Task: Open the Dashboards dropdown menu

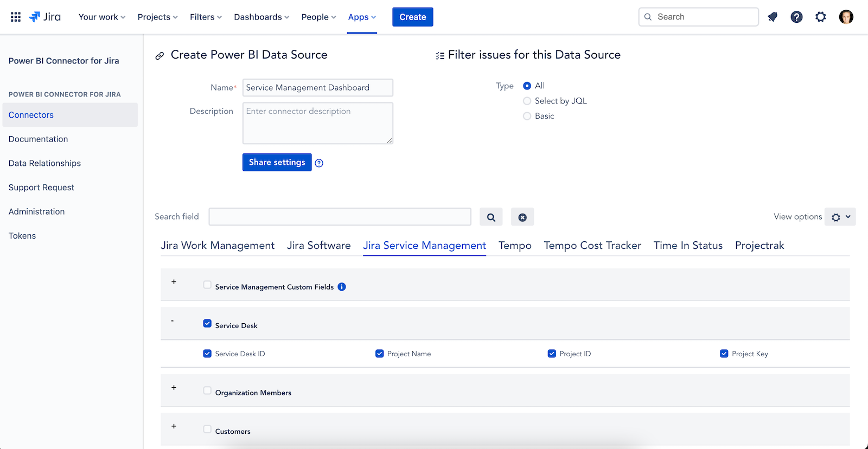Action: click(261, 17)
